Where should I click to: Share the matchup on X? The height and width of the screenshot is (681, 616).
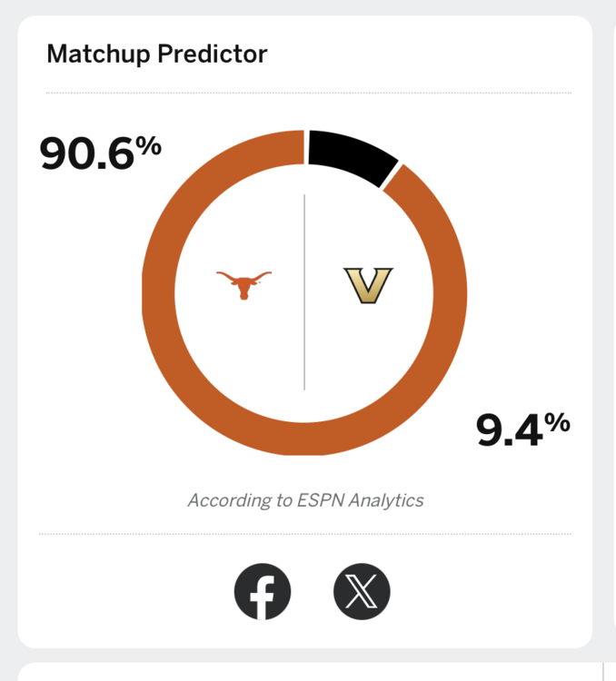(x=362, y=590)
